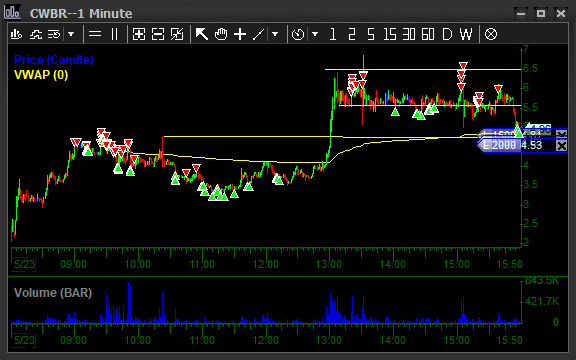This screenshot has height=360, width=576.
Task: Click the zoom in icon
Action: (139, 35)
